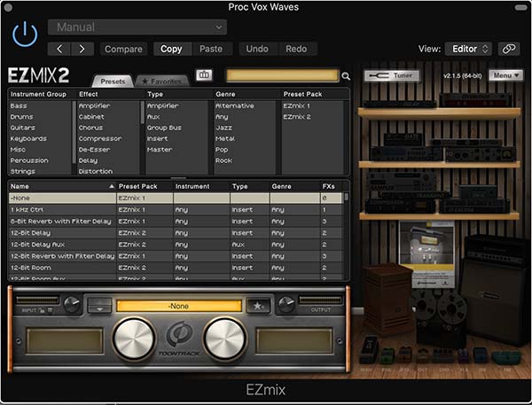
Task: Select Delay in Effect column
Action: click(x=88, y=160)
